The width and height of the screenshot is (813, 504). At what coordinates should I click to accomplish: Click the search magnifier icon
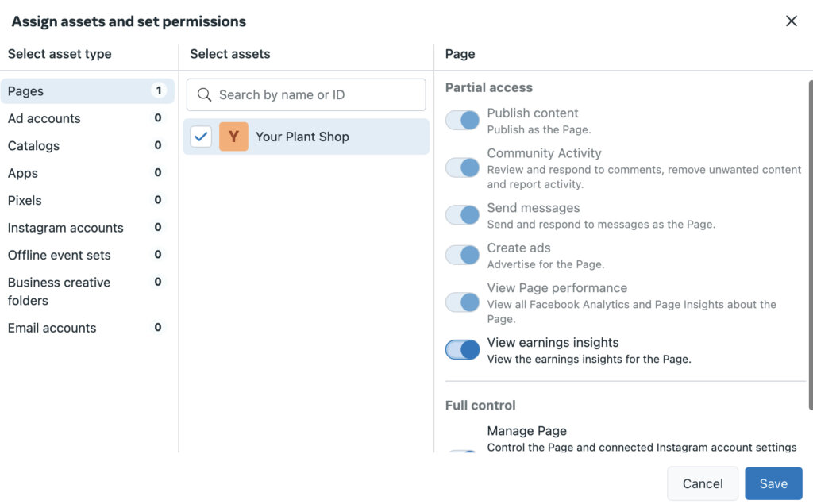[205, 94]
